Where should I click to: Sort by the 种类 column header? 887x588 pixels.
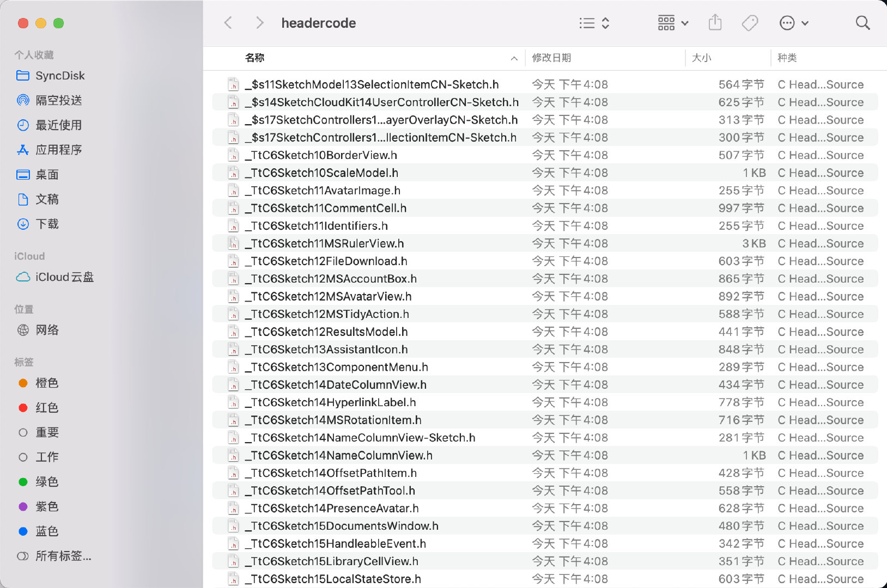787,58
